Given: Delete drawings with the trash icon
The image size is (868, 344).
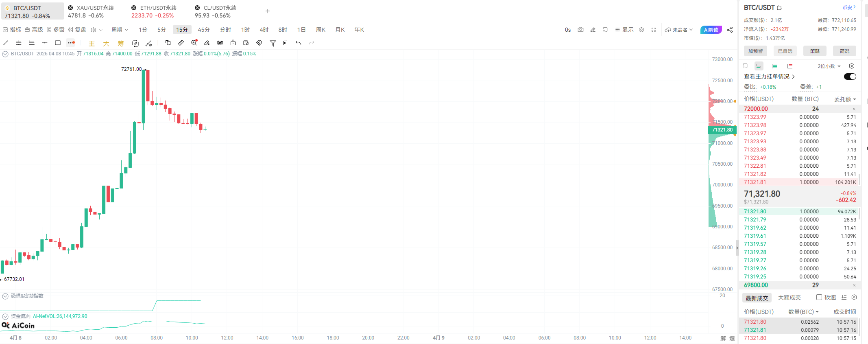Looking at the screenshot, I should tap(285, 43).
